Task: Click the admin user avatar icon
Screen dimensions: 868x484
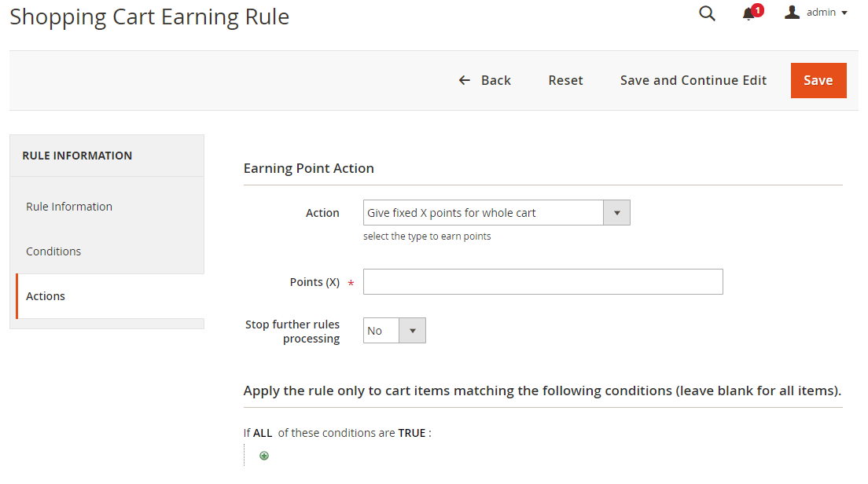Action: click(792, 13)
